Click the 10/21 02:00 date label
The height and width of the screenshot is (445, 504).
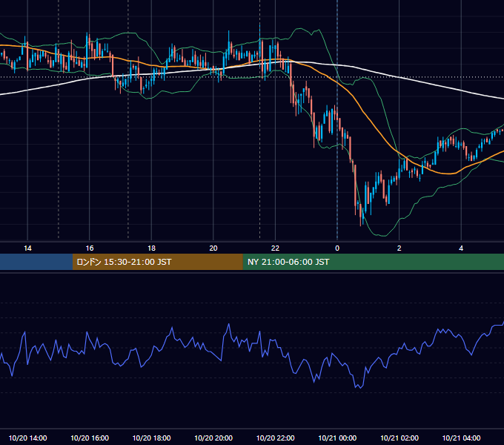pyautogui.click(x=399, y=438)
